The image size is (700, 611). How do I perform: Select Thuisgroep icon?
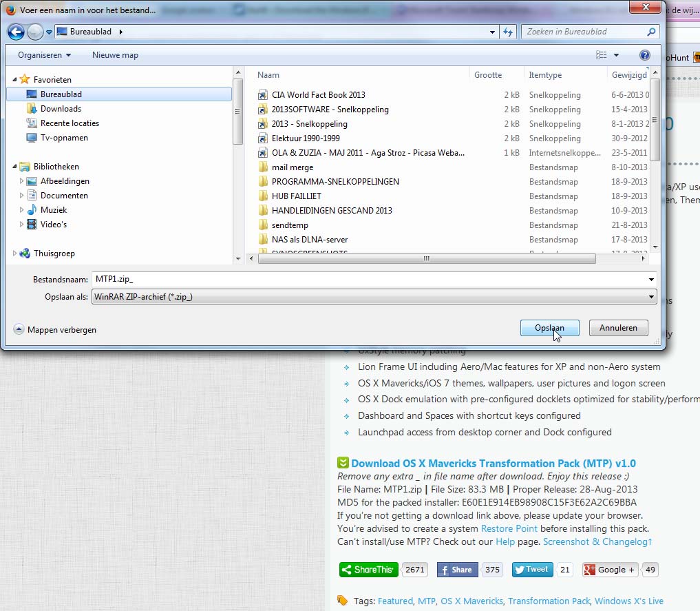click(25, 253)
